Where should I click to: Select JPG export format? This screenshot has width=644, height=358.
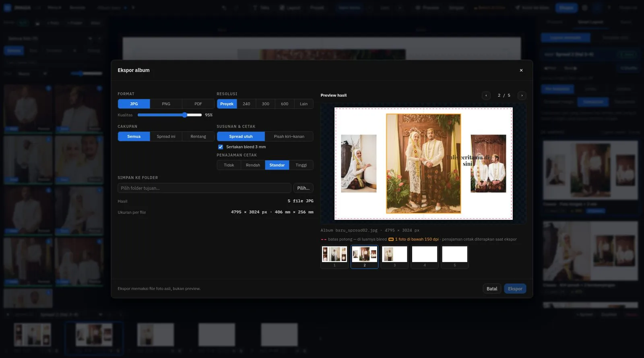click(134, 104)
